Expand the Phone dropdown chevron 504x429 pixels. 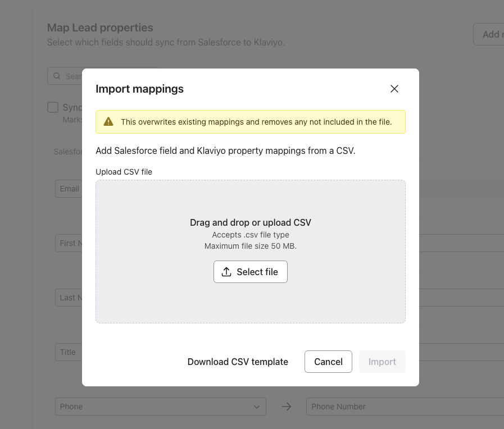point(257,407)
